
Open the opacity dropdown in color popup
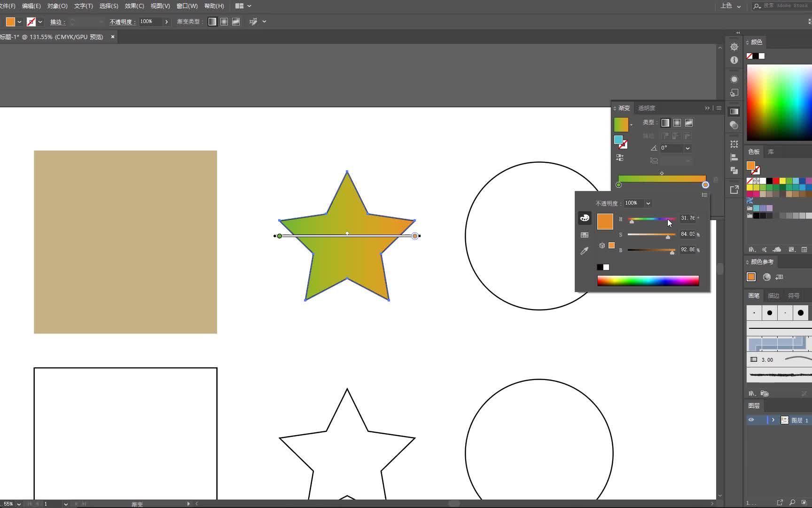(x=648, y=203)
